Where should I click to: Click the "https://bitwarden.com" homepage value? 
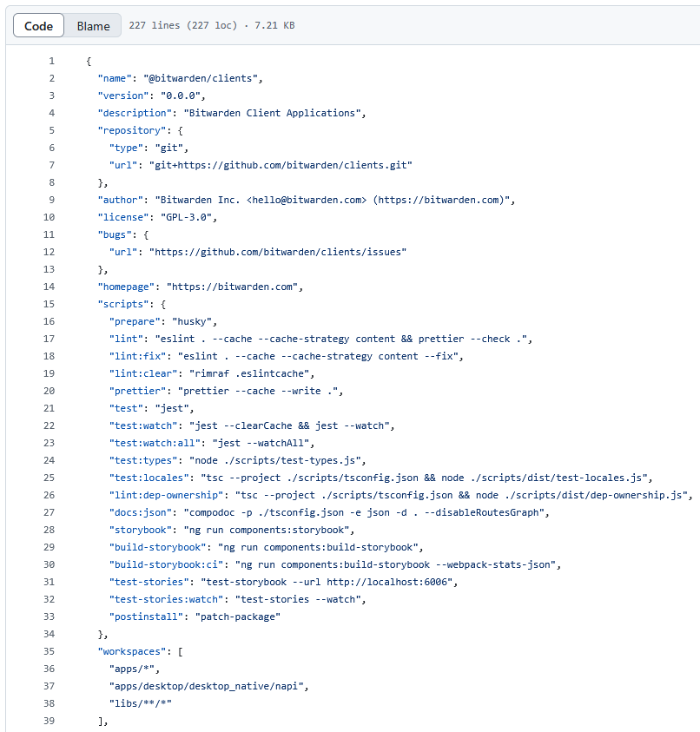(232, 287)
